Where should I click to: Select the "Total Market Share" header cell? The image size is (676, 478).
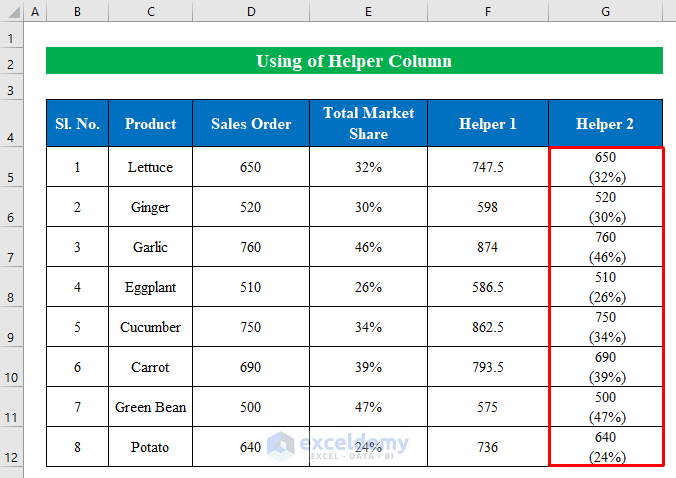tap(368, 124)
